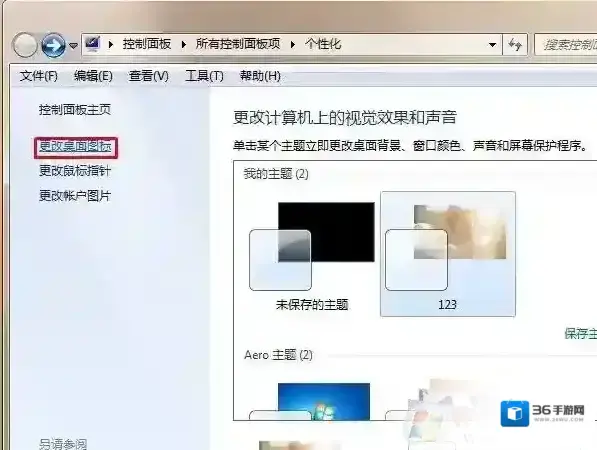Open 更改鼠标指针 link
This screenshot has width=597, height=450.
[x=75, y=171]
